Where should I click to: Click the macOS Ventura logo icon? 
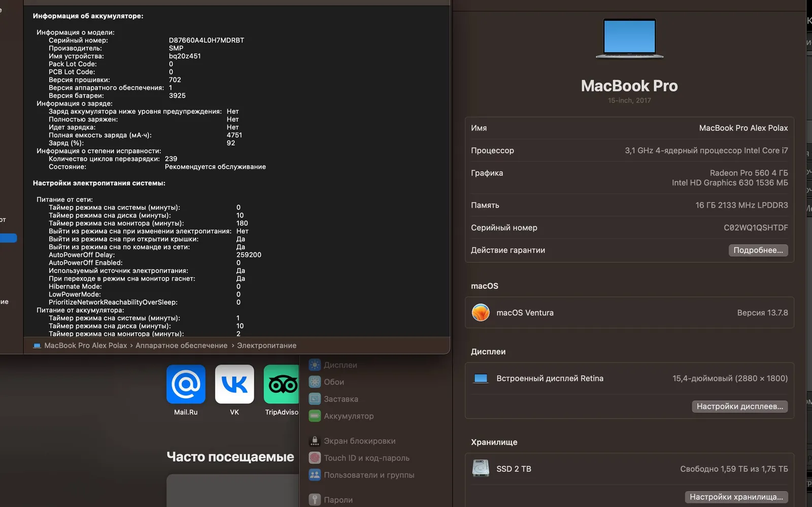[x=481, y=313]
